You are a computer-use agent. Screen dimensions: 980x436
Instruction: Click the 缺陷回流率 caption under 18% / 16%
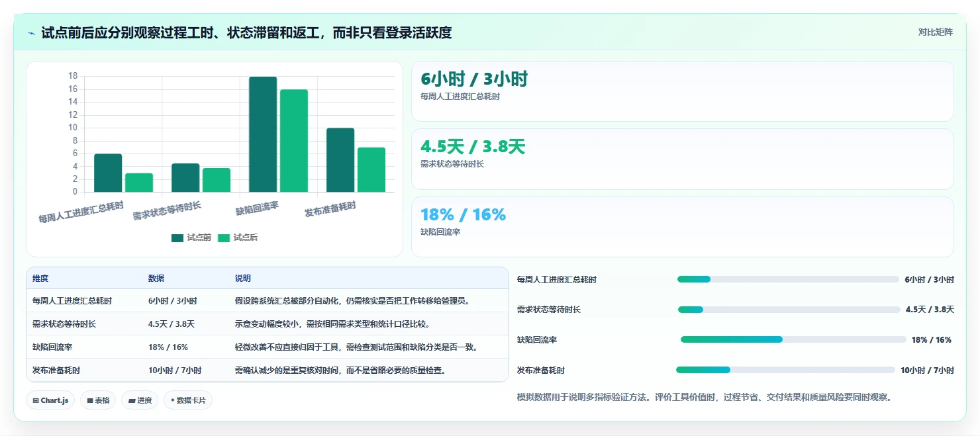[440, 232]
